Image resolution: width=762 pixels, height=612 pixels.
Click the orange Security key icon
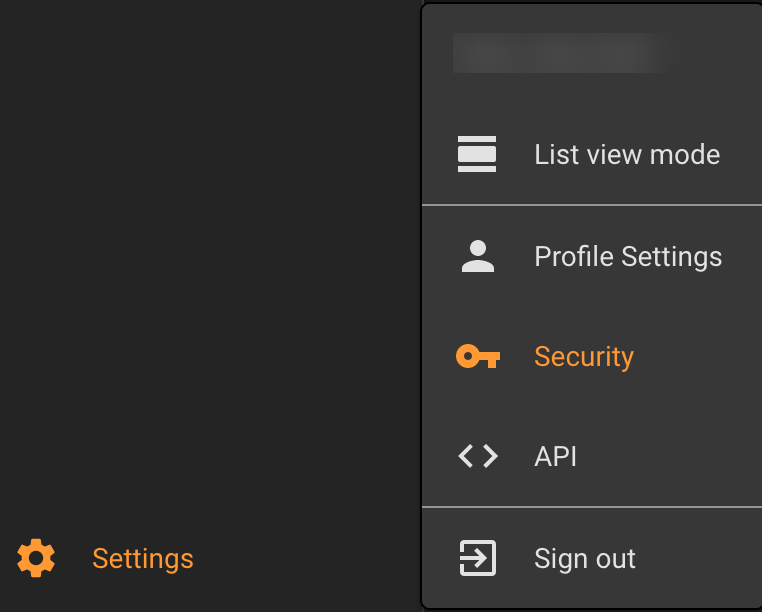click(x=478, y=356)
